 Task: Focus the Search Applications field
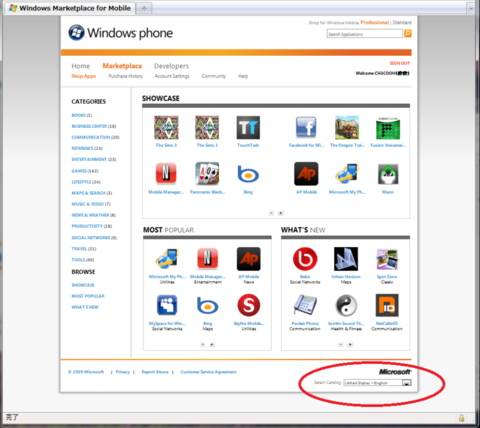[365, 34]
